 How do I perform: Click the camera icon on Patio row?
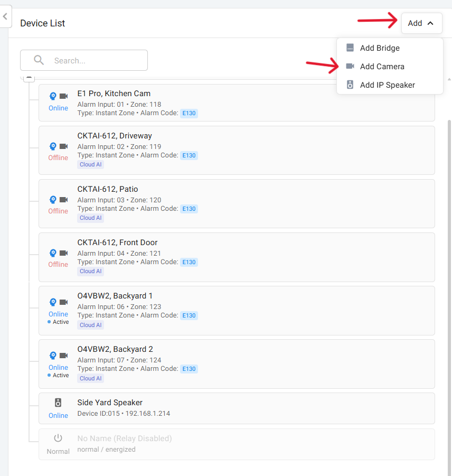pos(63,200)
